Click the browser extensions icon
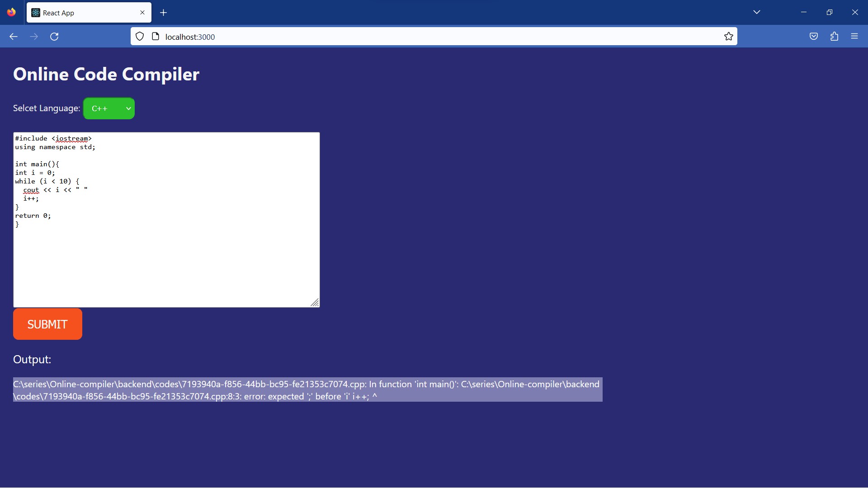868x488 pixels. pyautogui.click(x=835, y=36)
